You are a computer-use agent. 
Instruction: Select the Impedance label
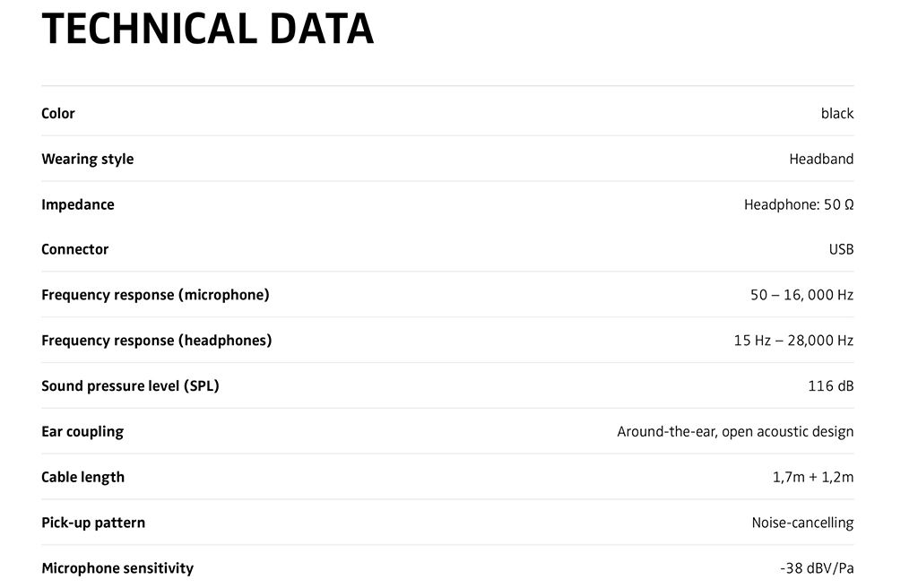coord(78,204)
